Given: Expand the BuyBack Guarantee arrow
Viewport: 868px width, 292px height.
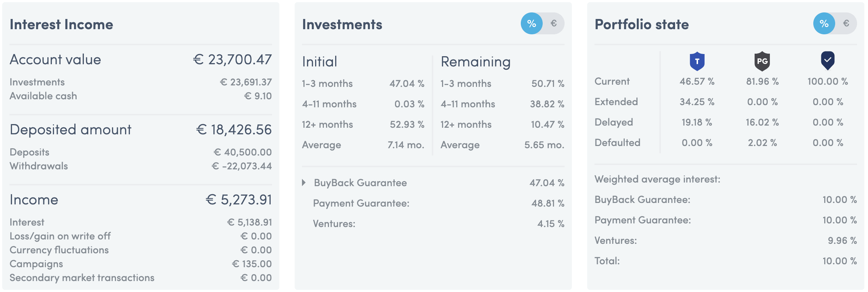Looking at the screenshot, I should [x=304, y=182].
